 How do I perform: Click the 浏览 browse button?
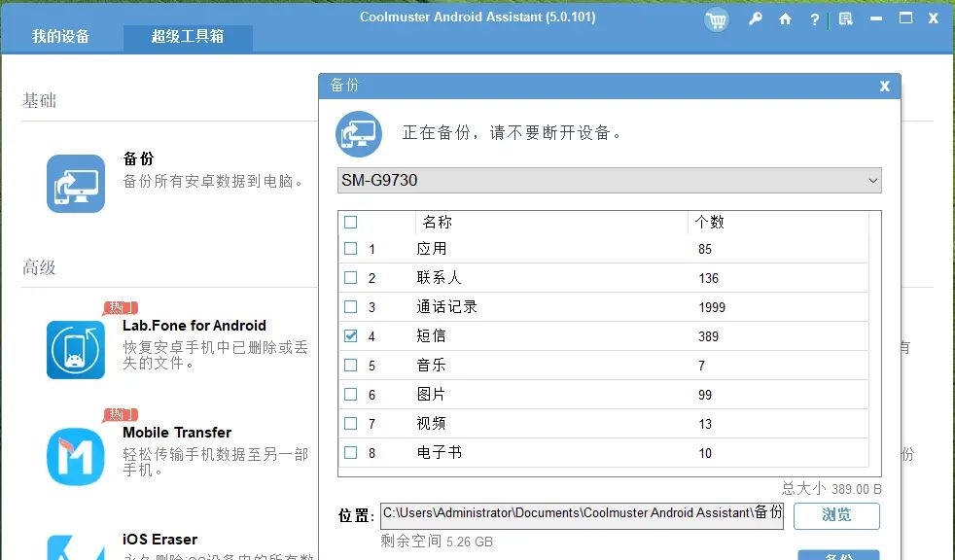click(836, 516)
